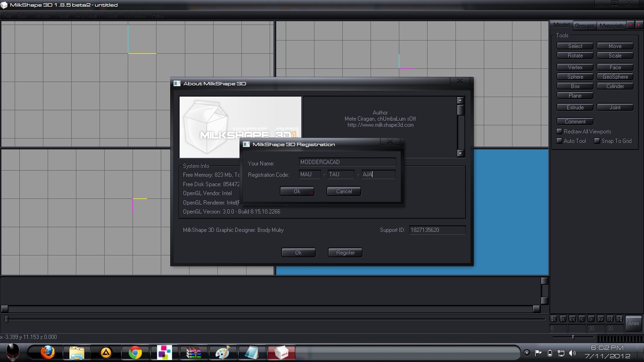This screenshot has height=362, width=644.
Task: Launch Google Chrome from taskbar
Action: point(135,353)
